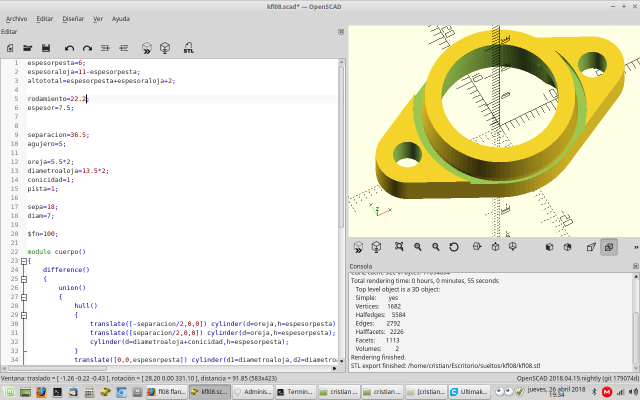Open the Linux Mint start menu

(9, 392)
